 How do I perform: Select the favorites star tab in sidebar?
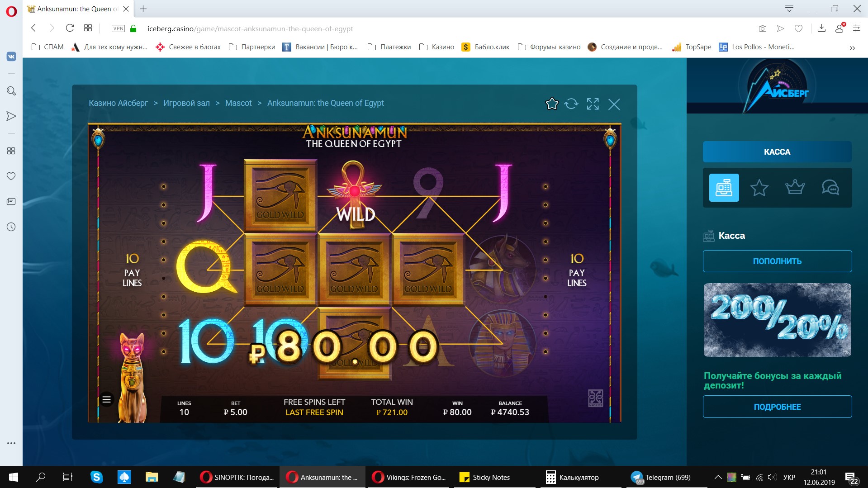759,188
